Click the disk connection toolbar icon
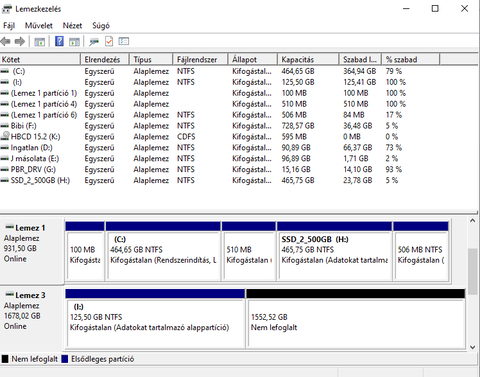This screenshot has width=480, height=377. [x=94, y=42]
